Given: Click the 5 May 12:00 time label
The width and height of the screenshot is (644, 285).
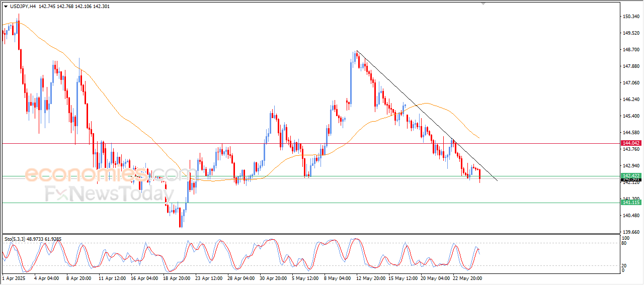Looking at the screenshot, I should click(x=305, y=278).
